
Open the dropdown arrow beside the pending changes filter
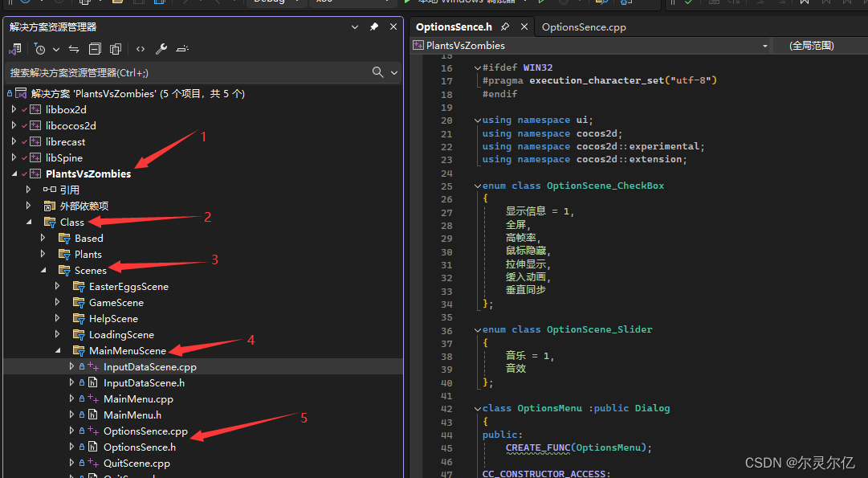(x=56, y=49)
